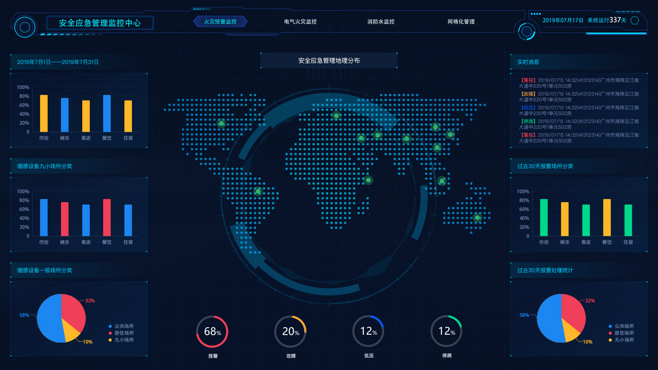Select the green map marker on North America
This screenshot has width=658, height=370.
[x=221, y=123]
